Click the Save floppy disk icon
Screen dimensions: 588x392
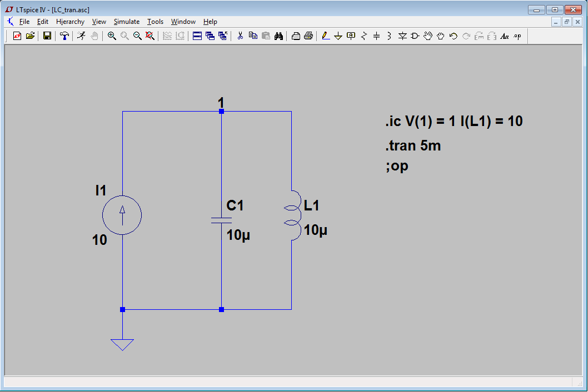pyautogui.click(x=47, y=36)
